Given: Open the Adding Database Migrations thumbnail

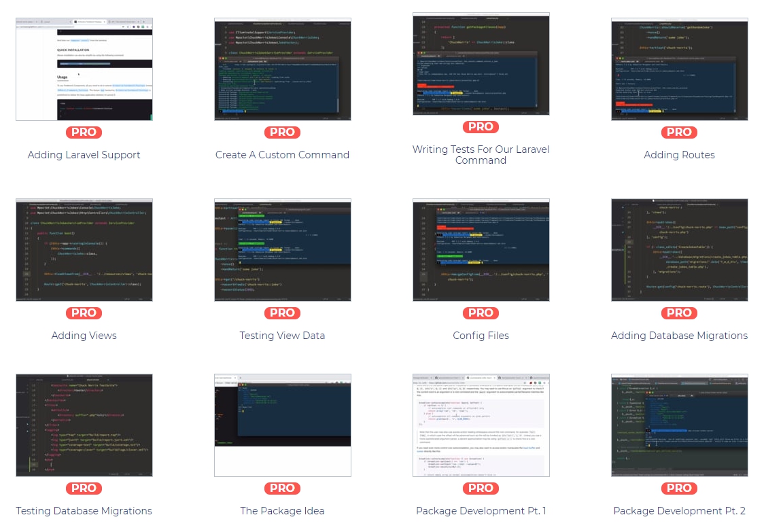Looking at the screenshot, I should pos(679,250).
